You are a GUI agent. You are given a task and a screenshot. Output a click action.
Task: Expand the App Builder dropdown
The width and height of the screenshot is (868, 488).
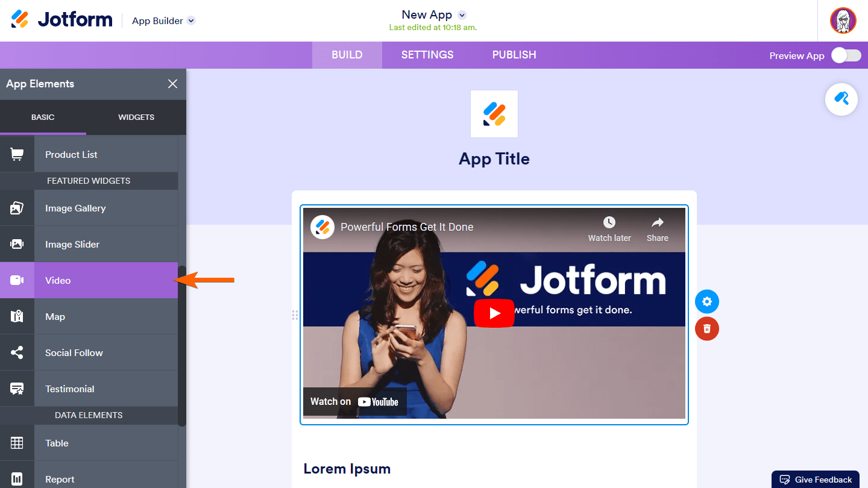(191, 20)
